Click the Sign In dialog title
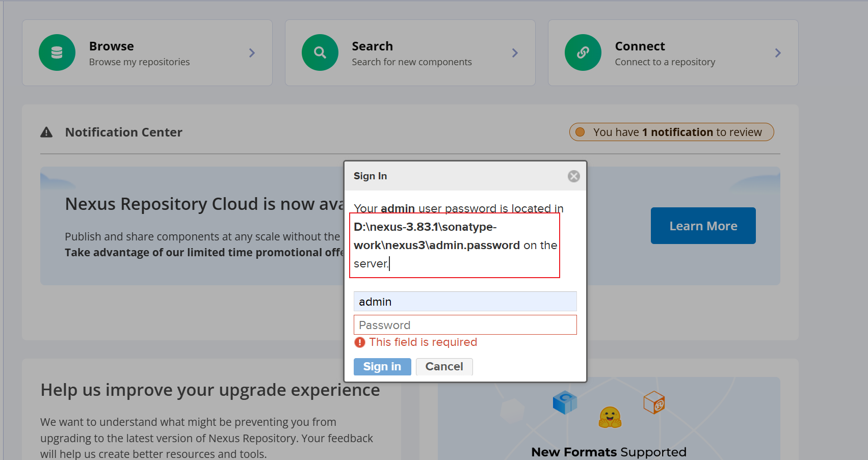 371,176
